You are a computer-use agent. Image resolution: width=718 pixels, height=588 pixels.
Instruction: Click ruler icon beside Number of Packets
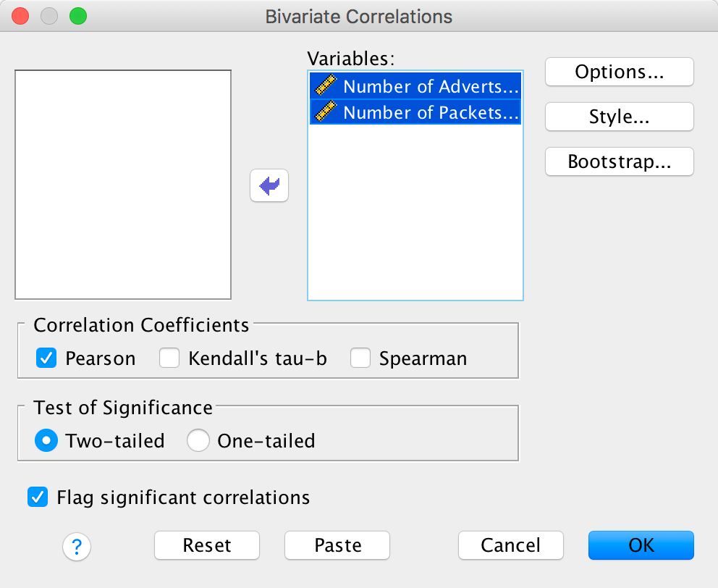point(326,112)
